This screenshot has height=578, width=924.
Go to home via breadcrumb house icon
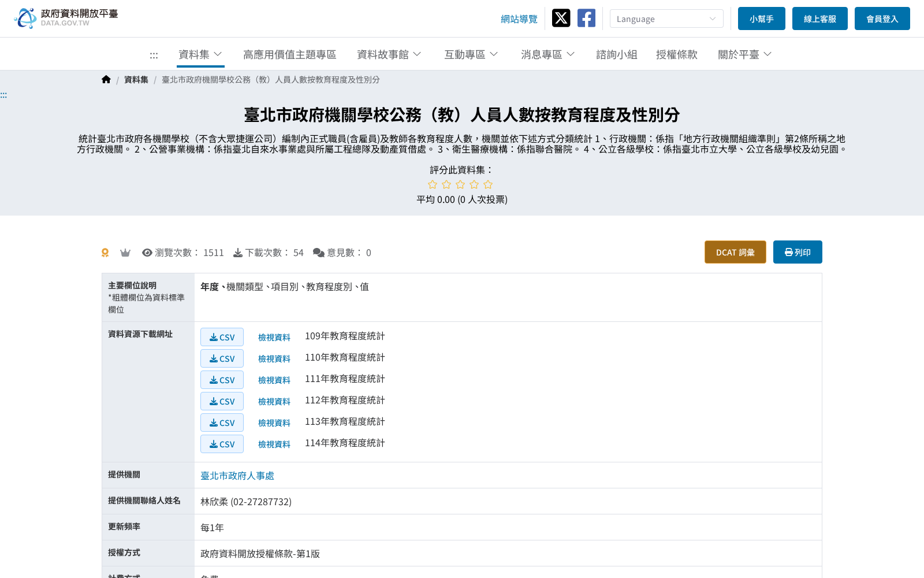[106, 80]
